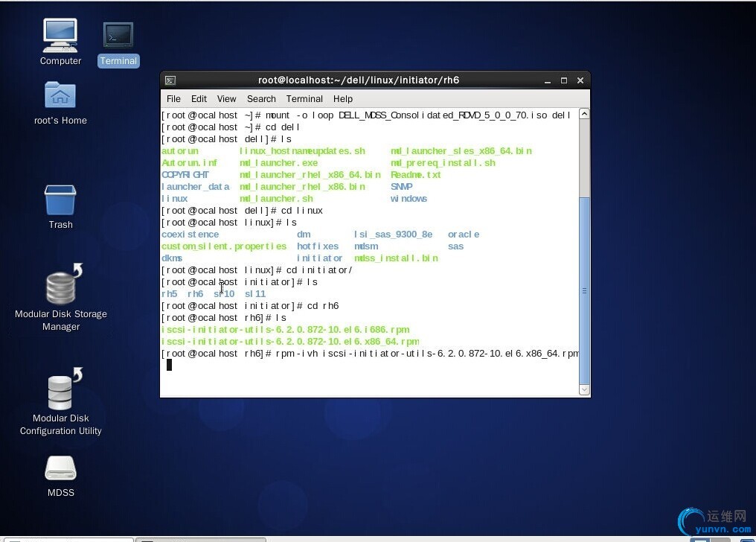
Task: Open the View menu in terminal
Action: [227, 99]
